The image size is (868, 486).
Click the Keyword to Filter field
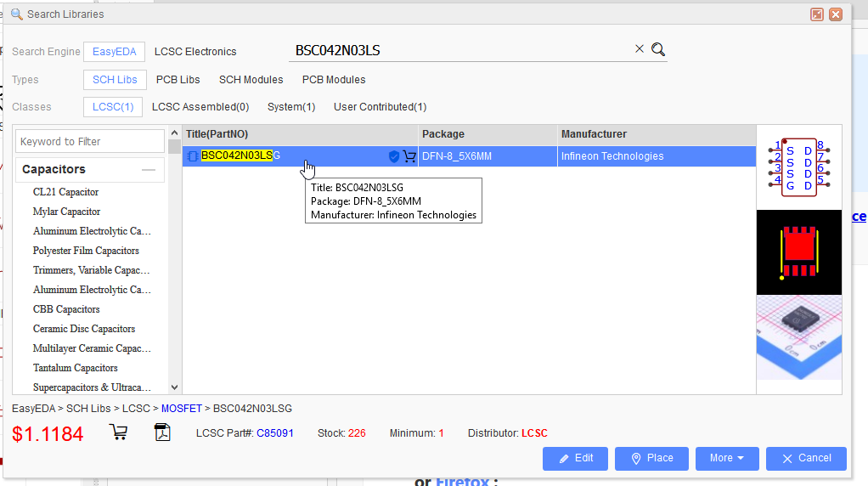coord(90,142)
